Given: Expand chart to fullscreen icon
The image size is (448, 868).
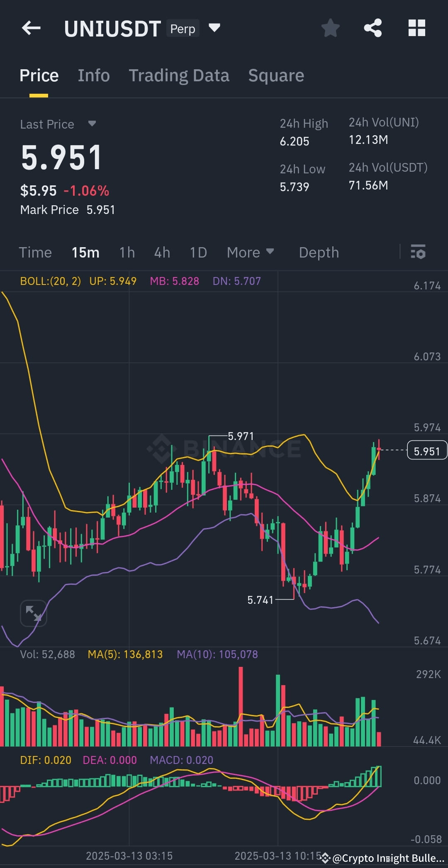Looking at the screenshot, I should tap(34, 613).
